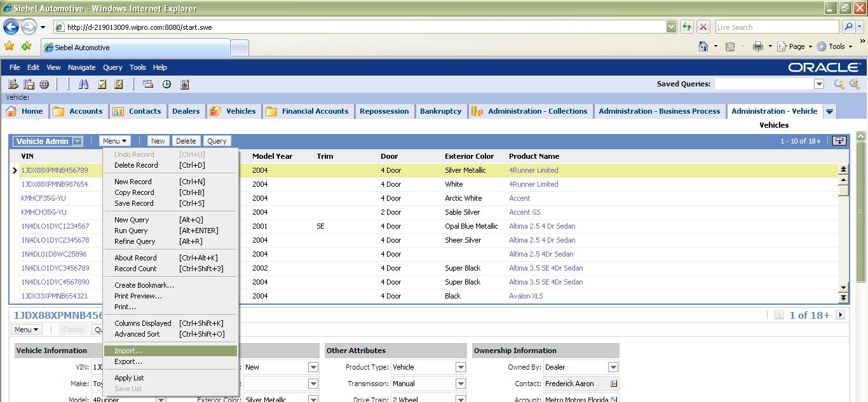Click the Add to Favorites star-plus icon
The width and height of the screenshot is (868, 402).
pyautogui.click(x=26, y=46)
